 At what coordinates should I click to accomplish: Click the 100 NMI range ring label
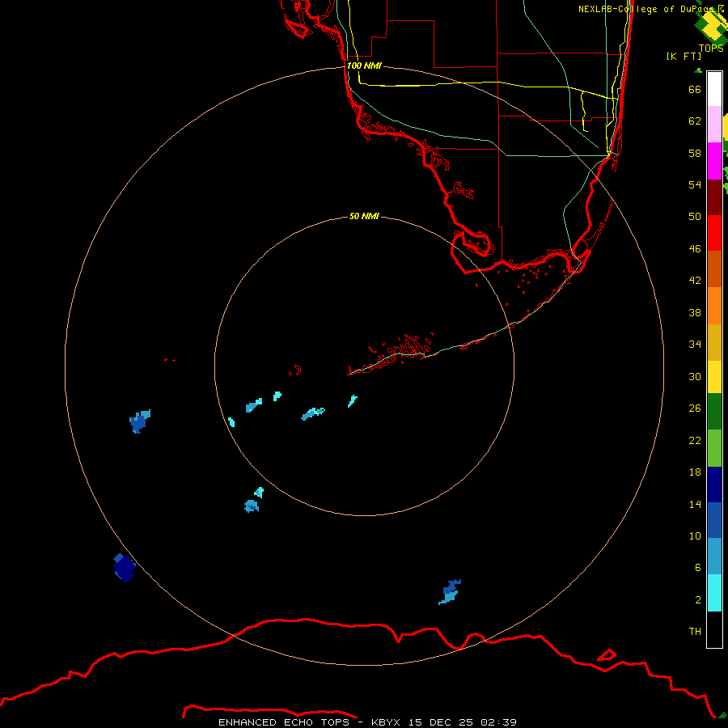point(364,66)
